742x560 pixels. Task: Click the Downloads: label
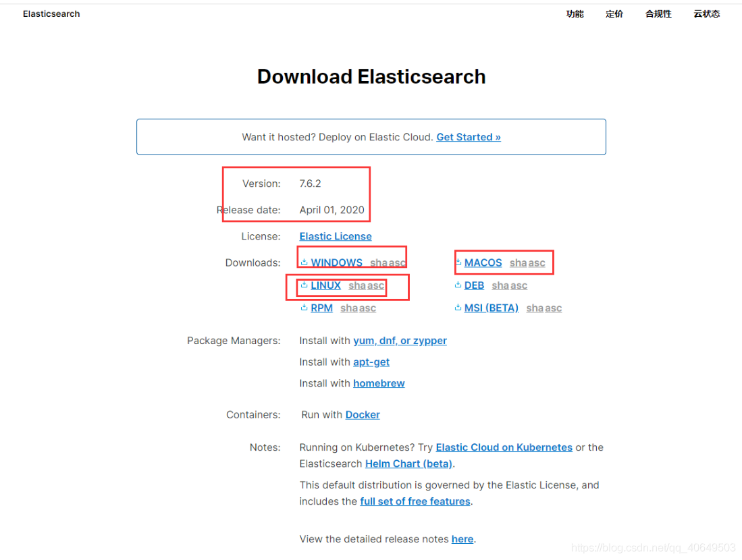click(x=253, y=262)
